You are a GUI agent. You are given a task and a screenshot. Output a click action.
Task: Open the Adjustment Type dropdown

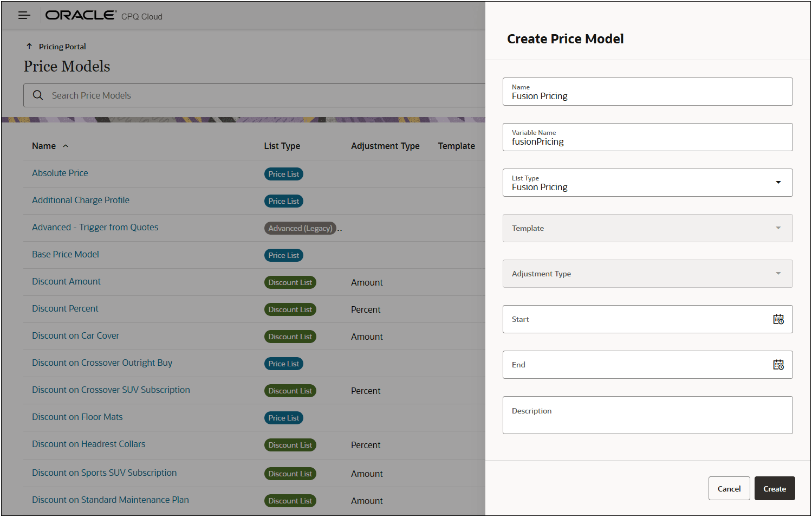(x=778, y=274)
